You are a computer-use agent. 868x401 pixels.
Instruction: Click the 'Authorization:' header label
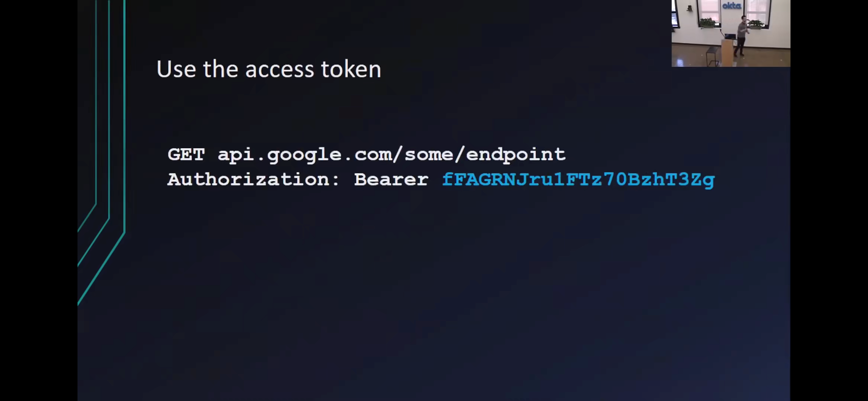254,180
